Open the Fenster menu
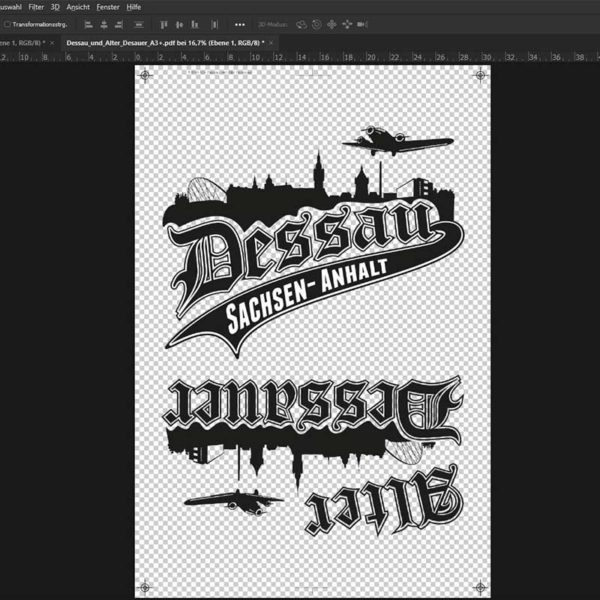This screenshot has height=600, width=600. pyautogui.click(x=108, y=7)
